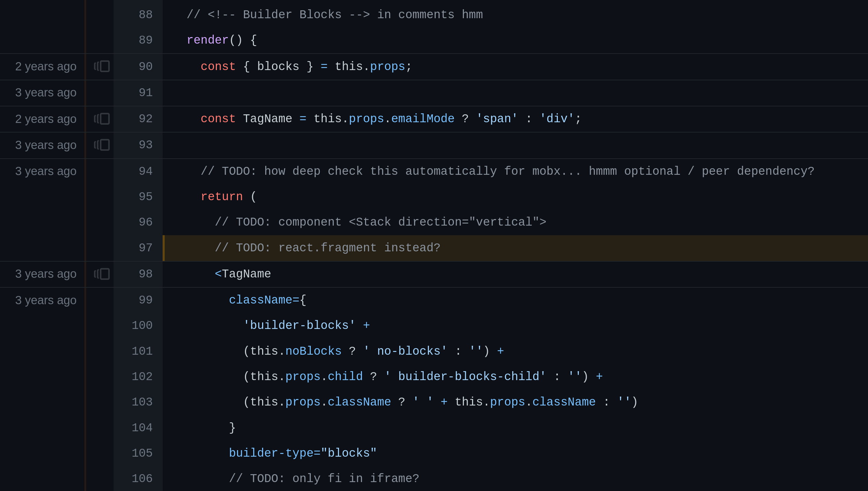
Task: Click reblame icon on line 93
Action: (102, 145)
